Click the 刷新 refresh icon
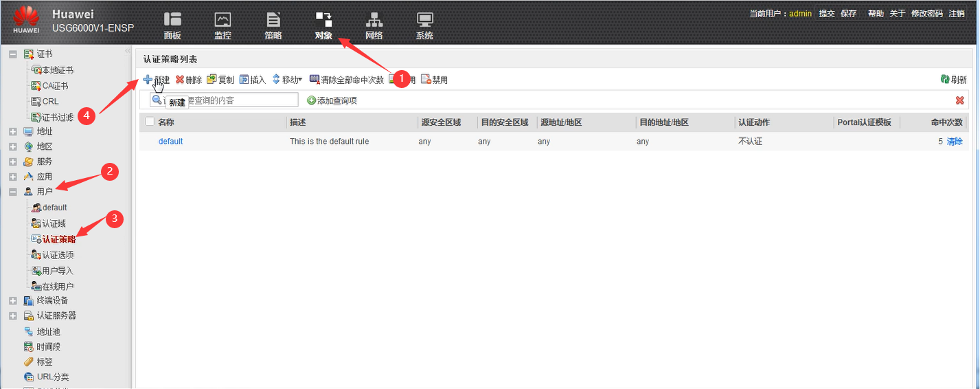980x389 pixels. pos(945,80)
